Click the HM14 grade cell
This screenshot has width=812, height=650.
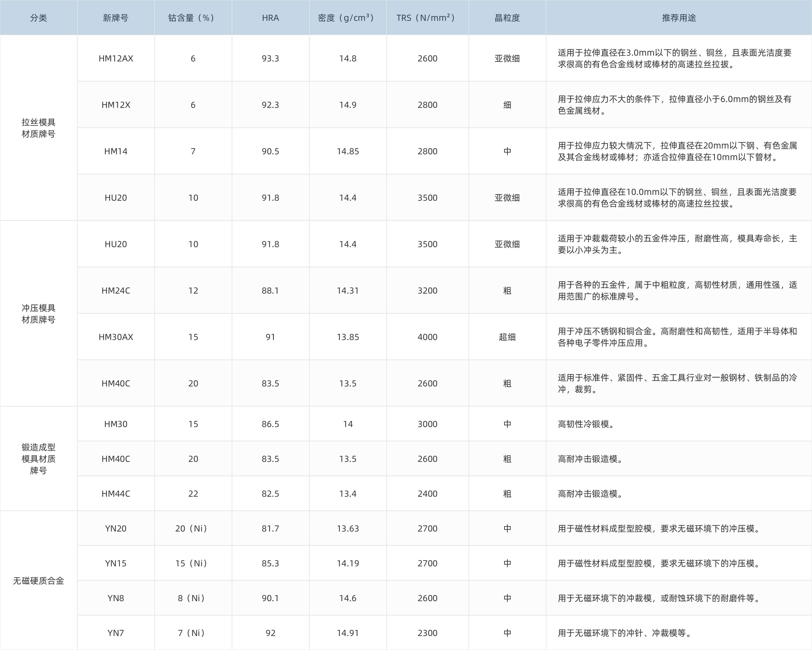click(116, 151)
